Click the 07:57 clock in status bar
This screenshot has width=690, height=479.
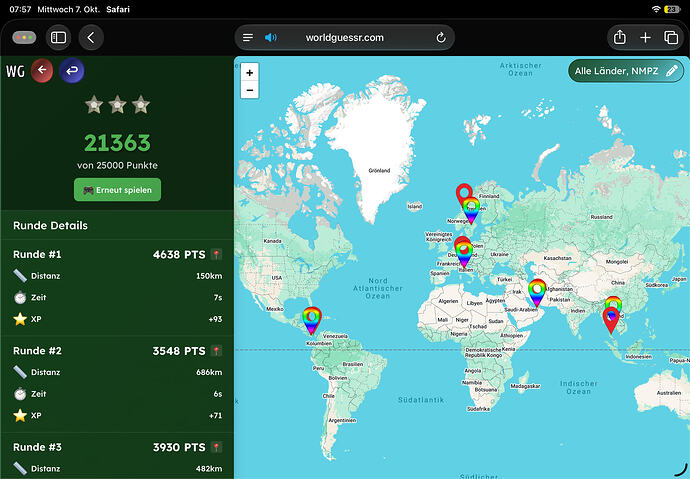(20, 9)
